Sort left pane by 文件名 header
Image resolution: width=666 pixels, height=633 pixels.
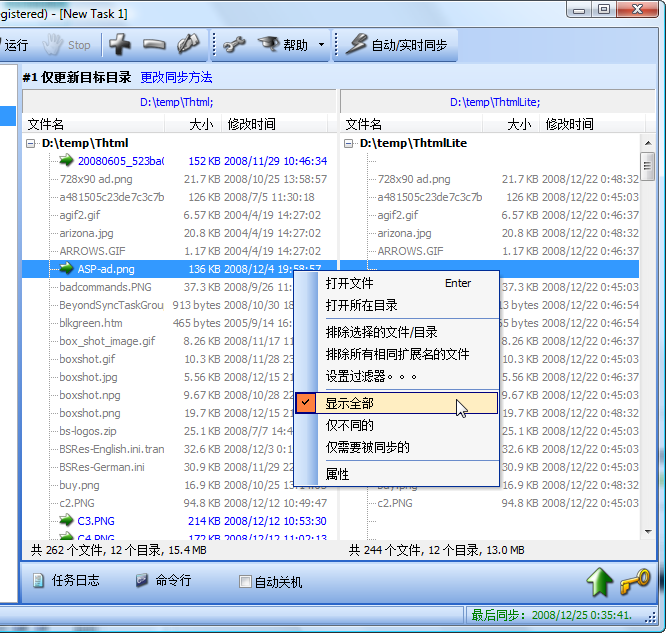click(93, 124)
